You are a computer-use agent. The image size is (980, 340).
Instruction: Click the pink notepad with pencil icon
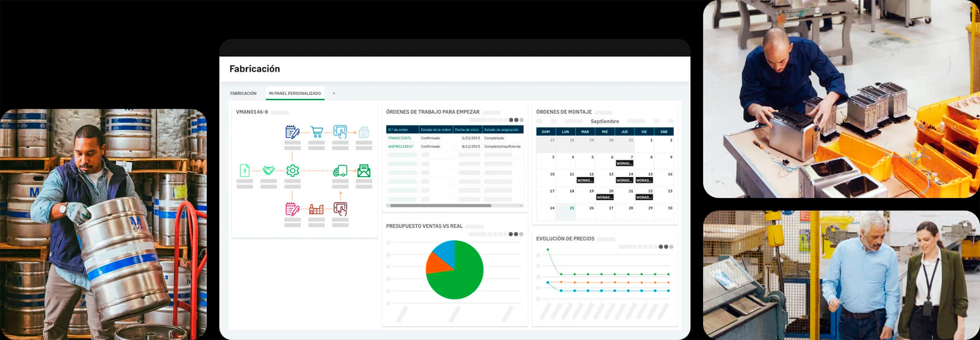point(292,209)
